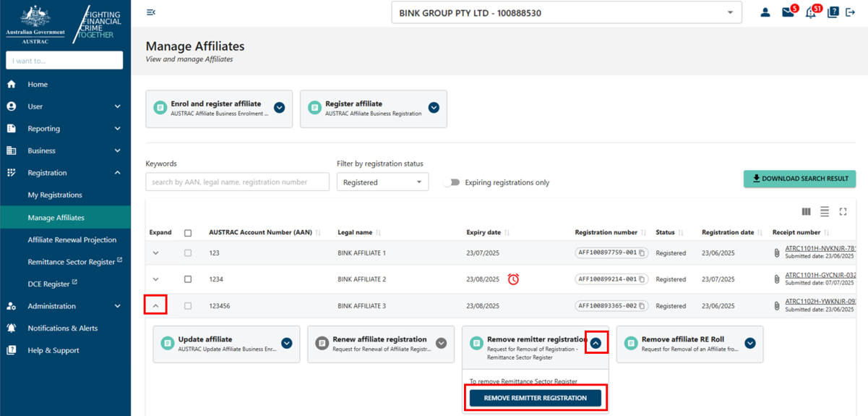
Task: Click attachment paperclip for BINK AFFILIATE 1 receipt
Action: [777, 253]
